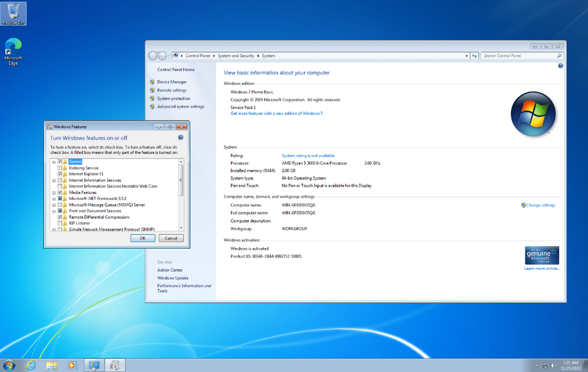
Task: Go forward in Control Panel navigation
Action: [163, 56]
